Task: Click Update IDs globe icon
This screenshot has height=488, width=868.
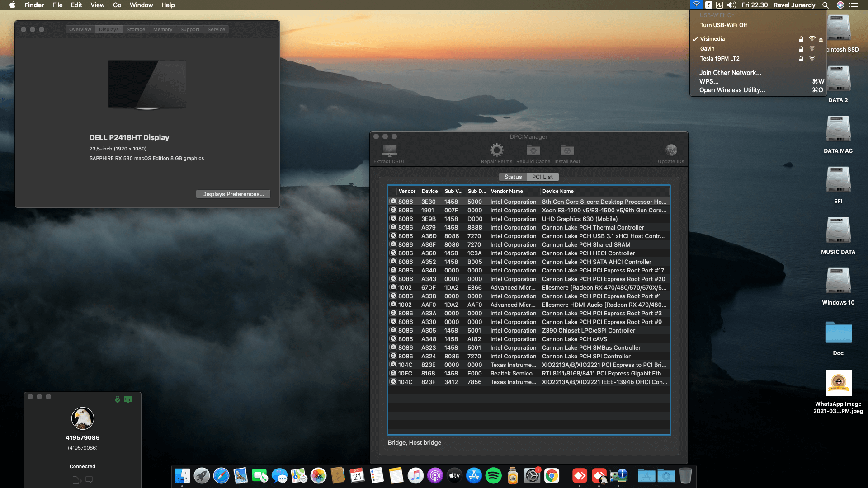Action: [671, 150]
